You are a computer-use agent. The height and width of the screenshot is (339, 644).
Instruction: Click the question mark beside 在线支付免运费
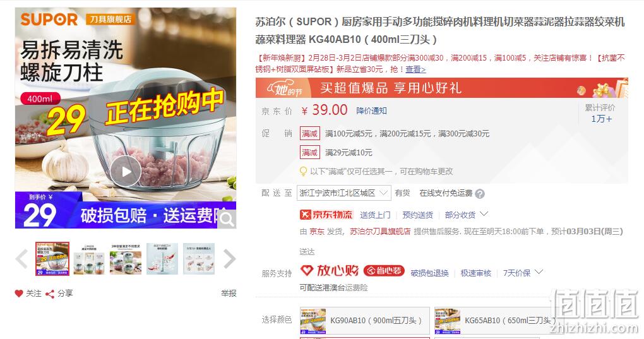(x=480, y=194)
